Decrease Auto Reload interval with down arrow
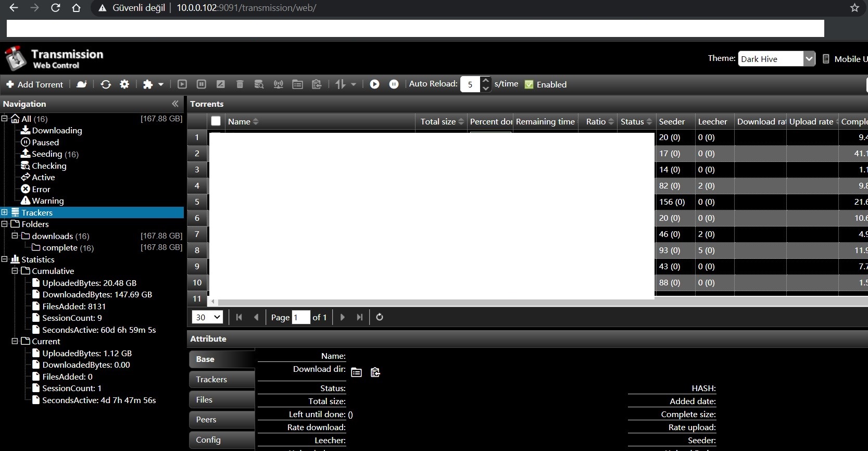 click(x=485, y=89)
